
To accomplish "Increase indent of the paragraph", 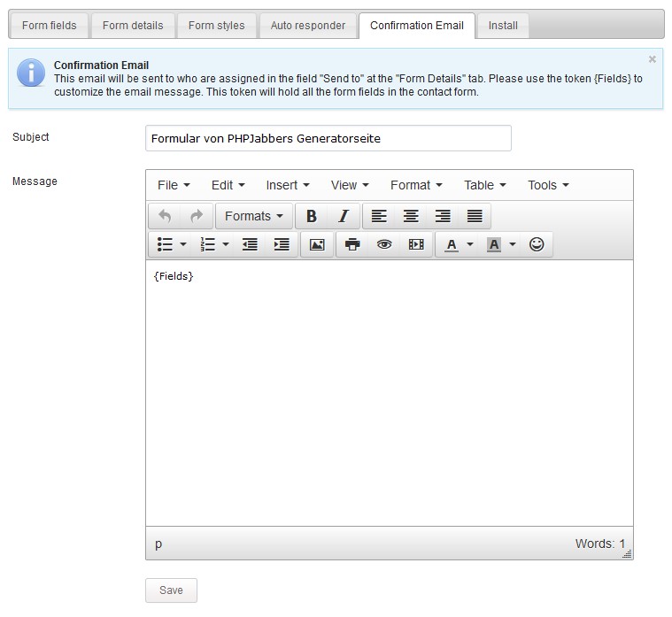I will coord(282,244).
